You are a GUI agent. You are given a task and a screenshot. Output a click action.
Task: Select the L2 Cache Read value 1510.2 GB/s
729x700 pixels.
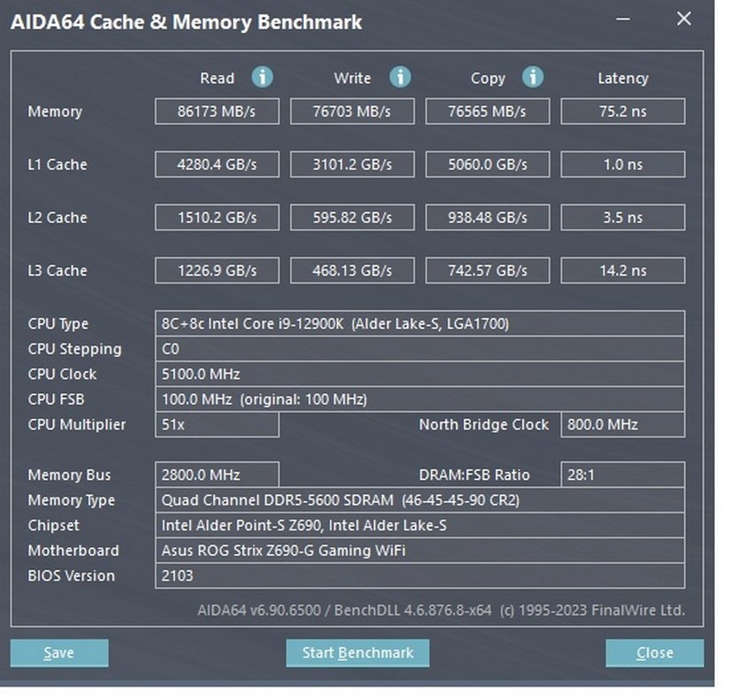coord(217,217)
